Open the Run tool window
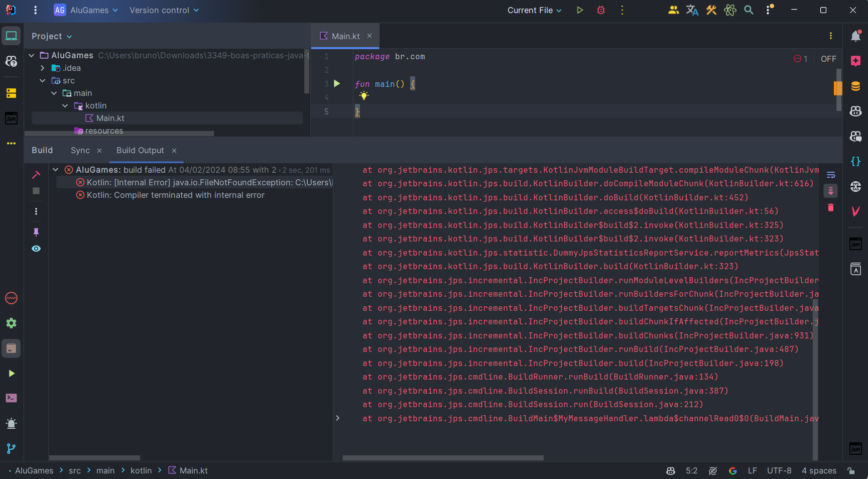This screenshot has width=868, height=479. pos(11,373)
